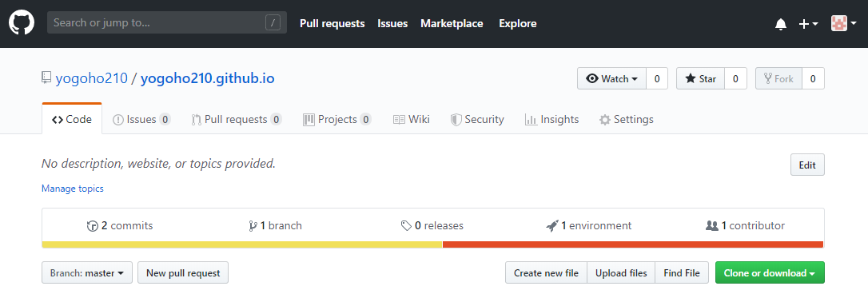Focus the Search or jump to field
Image resolution: width=868 pixels, height=290 pixels.
[166, 23]
